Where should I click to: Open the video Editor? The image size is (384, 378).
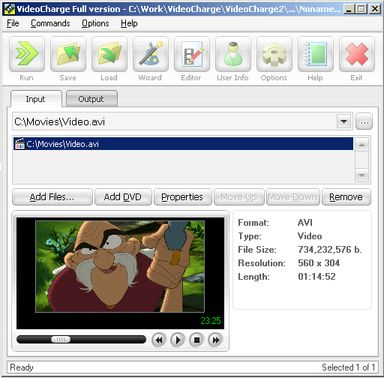[x=192, y=54]
